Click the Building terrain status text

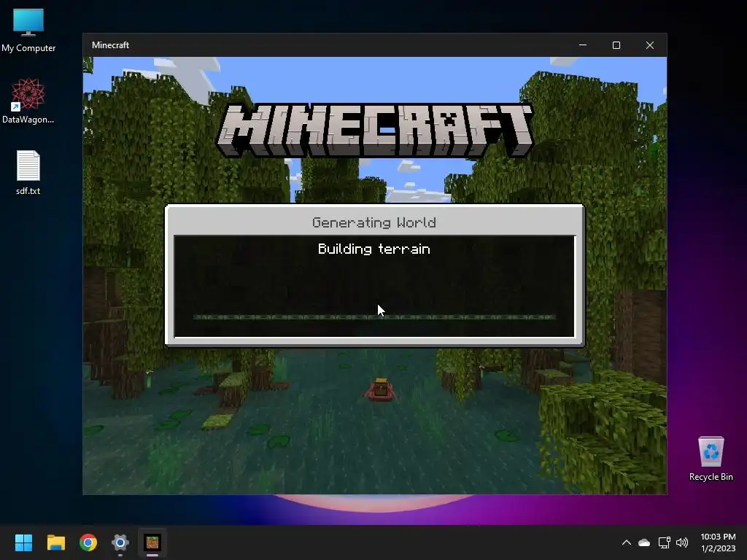pos(374,249)
